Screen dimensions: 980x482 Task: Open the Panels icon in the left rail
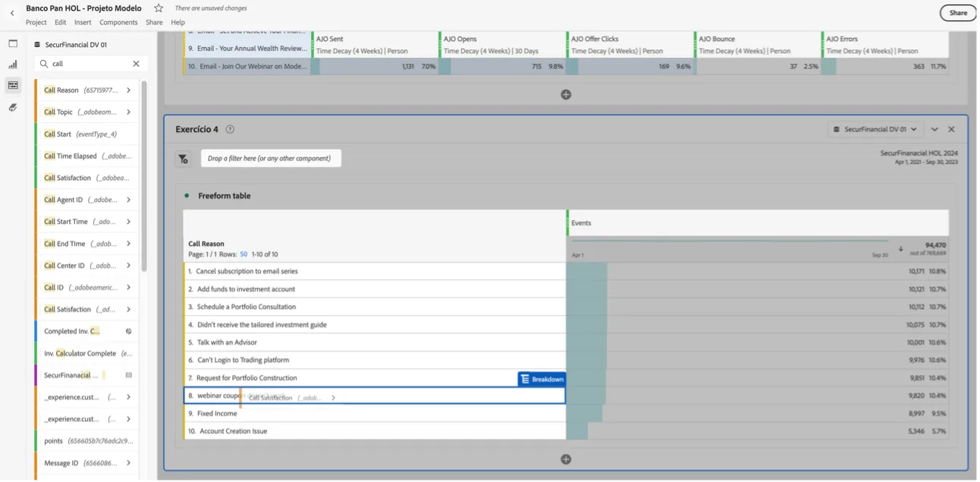(13, 44)
